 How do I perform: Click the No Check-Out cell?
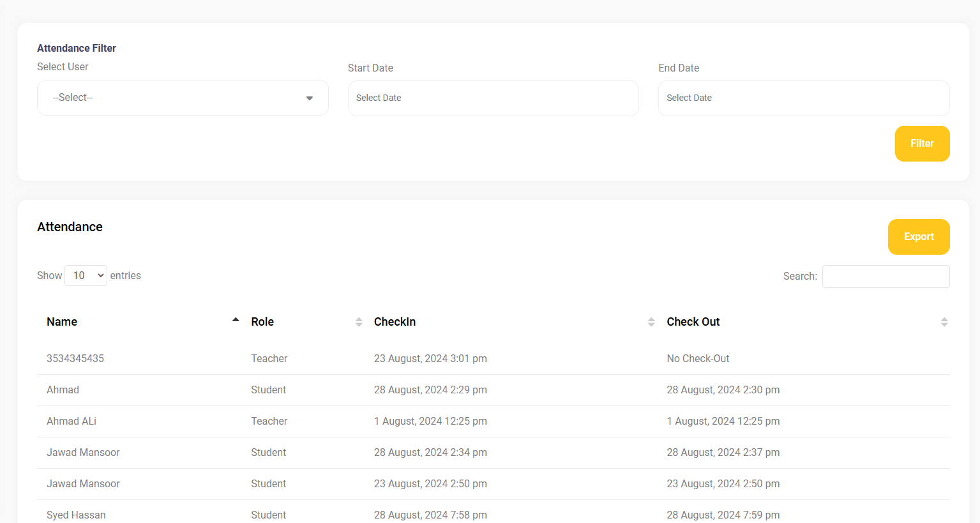click(698, 359)
